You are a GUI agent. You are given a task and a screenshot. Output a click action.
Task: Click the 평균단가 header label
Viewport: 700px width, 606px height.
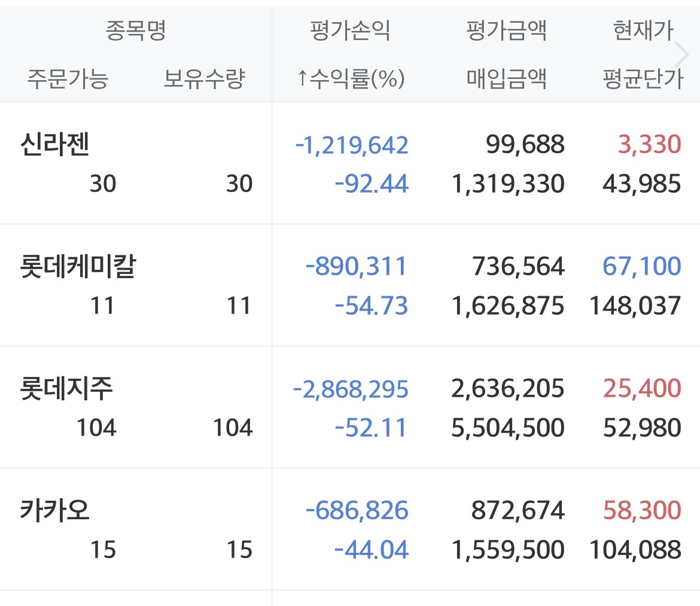(x=643, y=78)
